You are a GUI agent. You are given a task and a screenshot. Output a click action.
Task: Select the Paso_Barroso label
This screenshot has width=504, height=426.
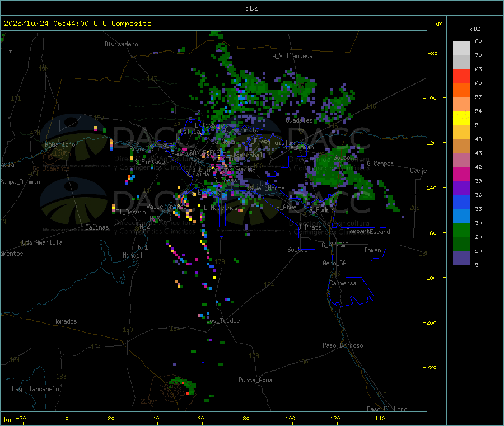pos(343,345)
